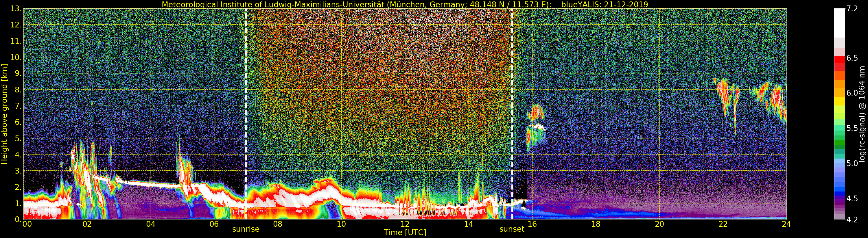Screen dimensions: 868x238
Task: Click the colorbar value '5.5'
Action: coord(852,128)
